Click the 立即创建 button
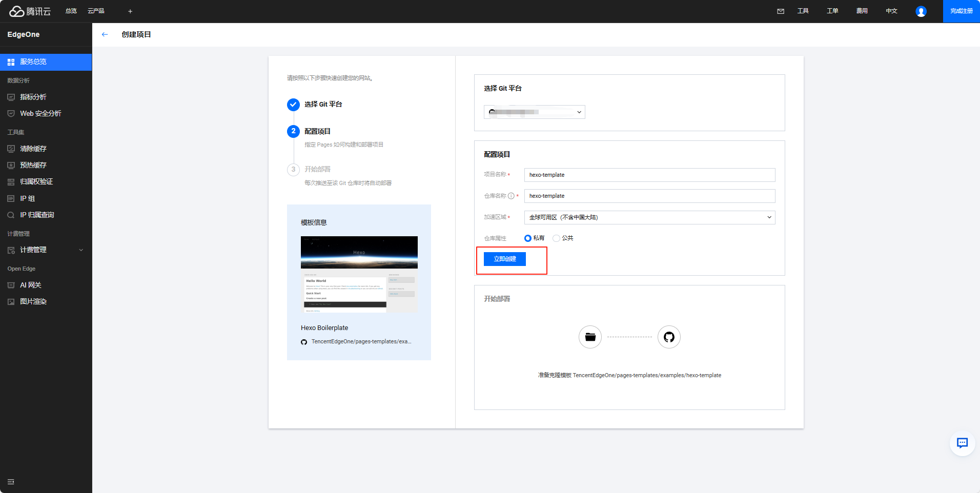Screen dimensions: 980x493 pos(504,259)
